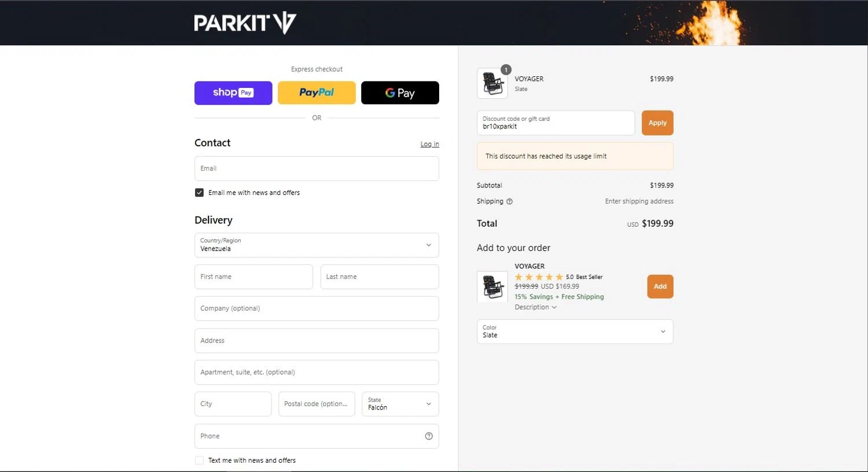Apply the discount code
This screenshot has height=472, width=868.
coord(657,123)
